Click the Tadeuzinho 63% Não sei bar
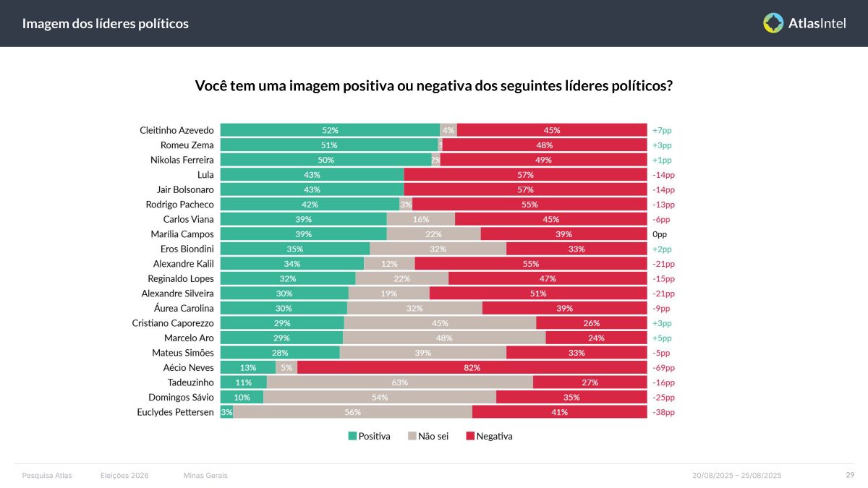This screenshot has height=488, width=868. (x=400, y=382)
